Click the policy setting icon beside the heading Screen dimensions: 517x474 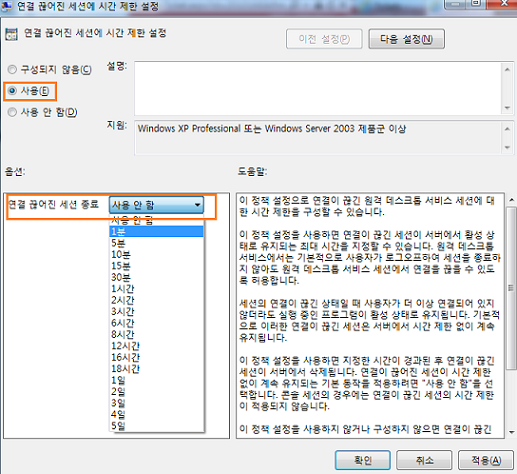[x=11, y=34]
